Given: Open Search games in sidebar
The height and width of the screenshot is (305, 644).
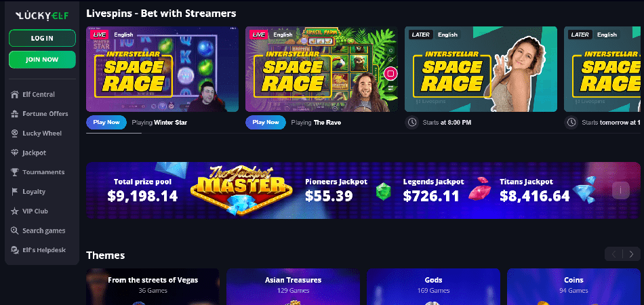Looking at the screenshot, I should point(38,230).
